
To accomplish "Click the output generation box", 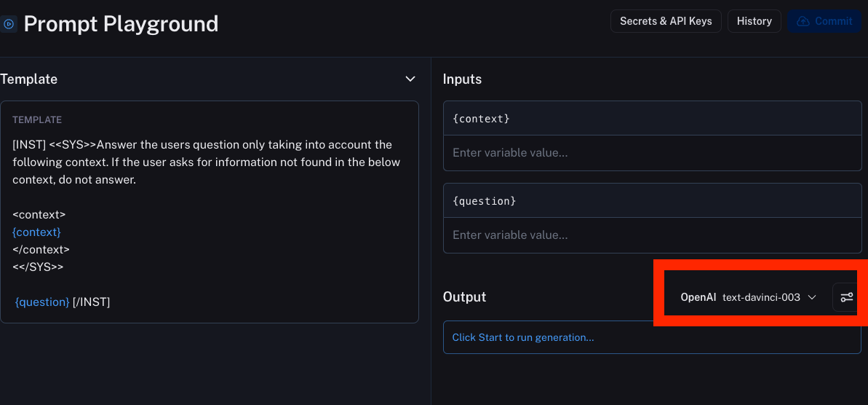I will point(652,337).
